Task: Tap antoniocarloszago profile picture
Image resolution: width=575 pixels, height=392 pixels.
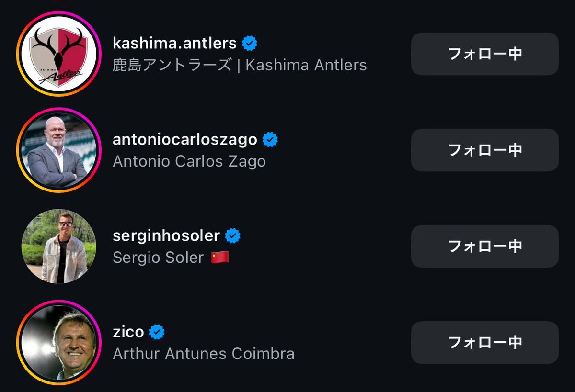Action: click(x=58, y=150)
